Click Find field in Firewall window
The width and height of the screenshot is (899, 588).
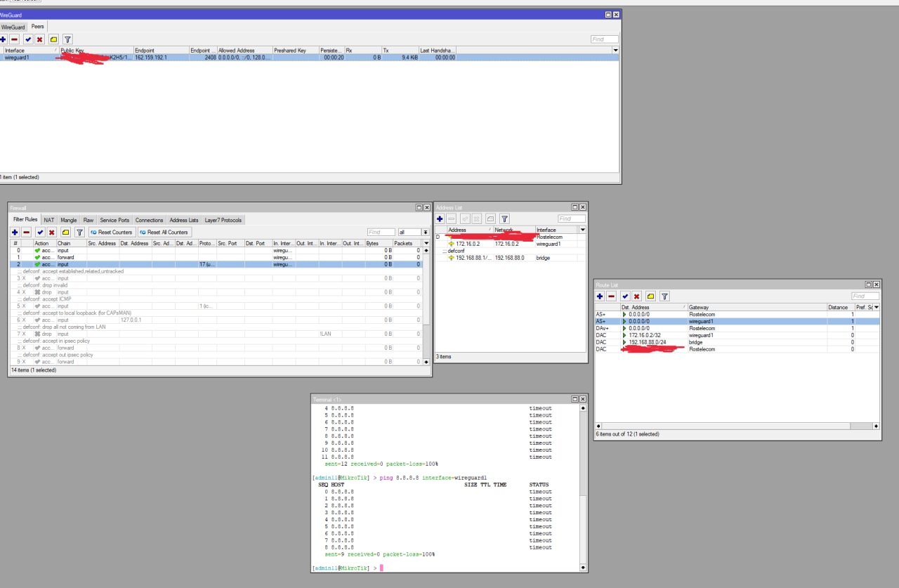[x=381, y=232]
